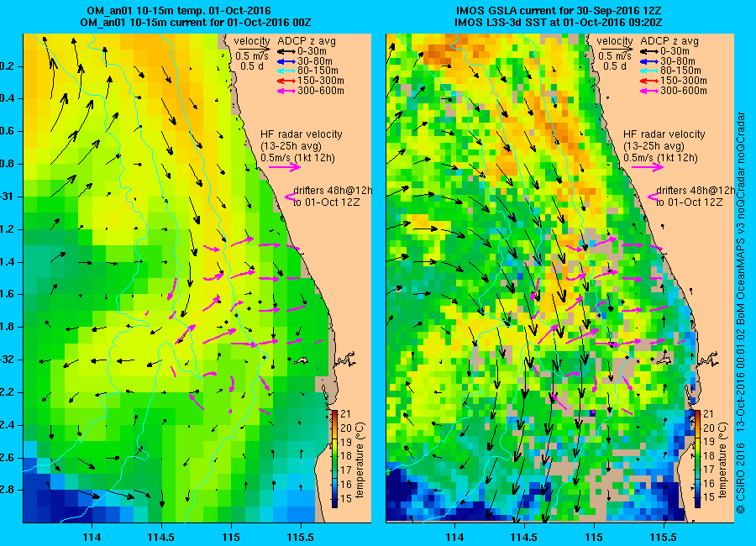The width and height of the screenshot is (756, 546).
Task: Click the red 150-300m legend arrow in left panel
Action: click(286, 81)
